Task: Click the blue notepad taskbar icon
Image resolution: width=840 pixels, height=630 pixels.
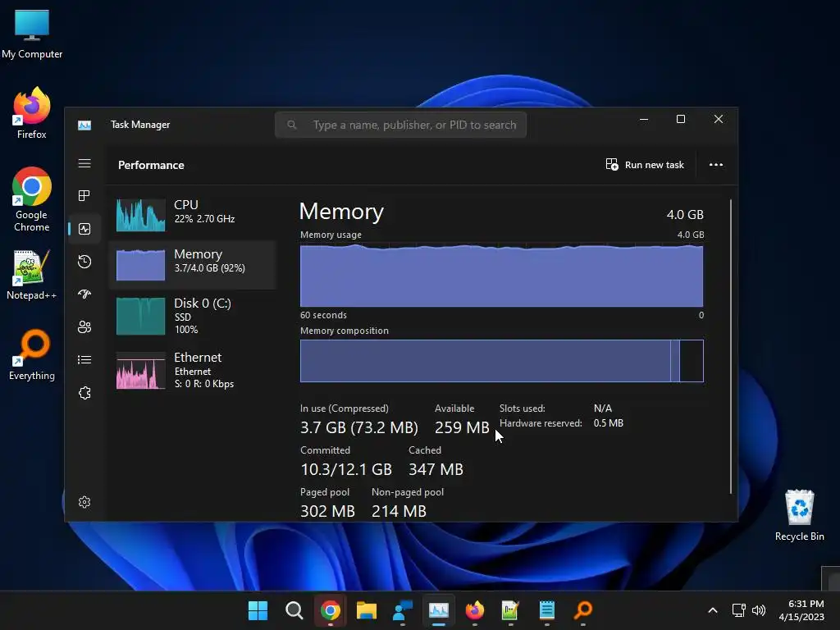Action: (x=547, y=610)
